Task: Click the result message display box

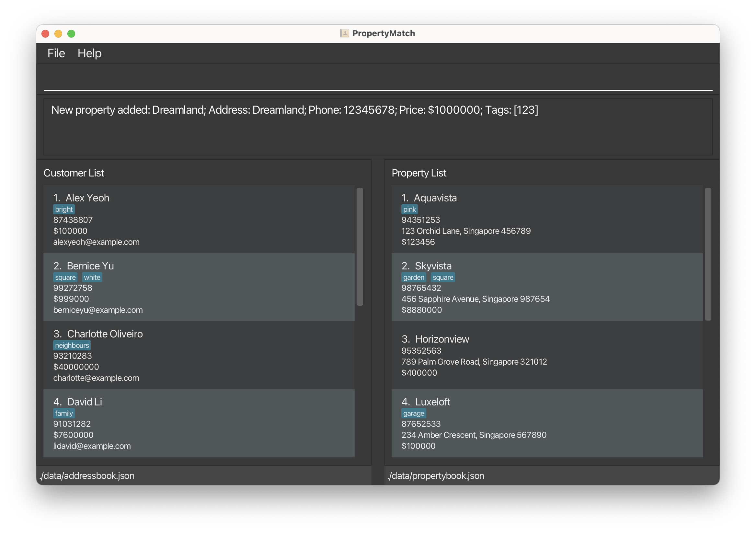Action: point(377,127)
